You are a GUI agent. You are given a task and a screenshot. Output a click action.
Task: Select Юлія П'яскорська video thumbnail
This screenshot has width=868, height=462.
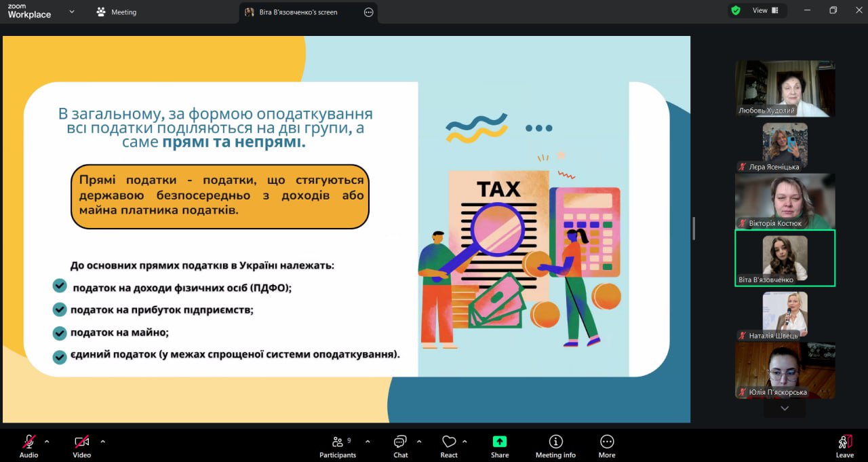pos(785,370)
